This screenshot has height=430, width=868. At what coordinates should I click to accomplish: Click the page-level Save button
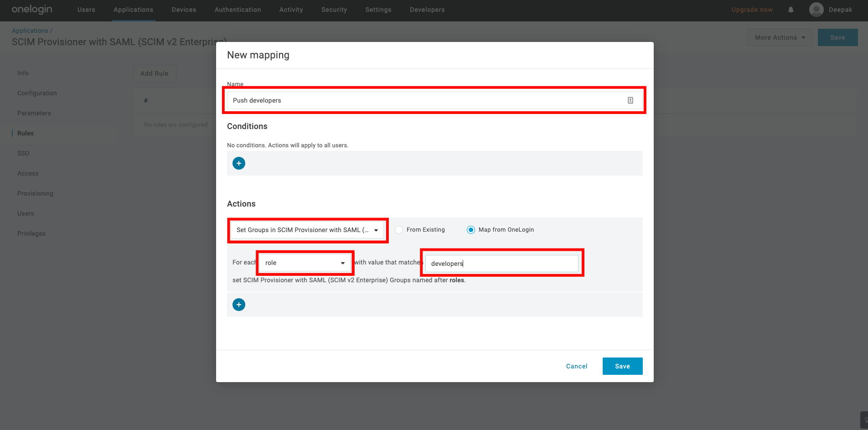tap(838, 37)
